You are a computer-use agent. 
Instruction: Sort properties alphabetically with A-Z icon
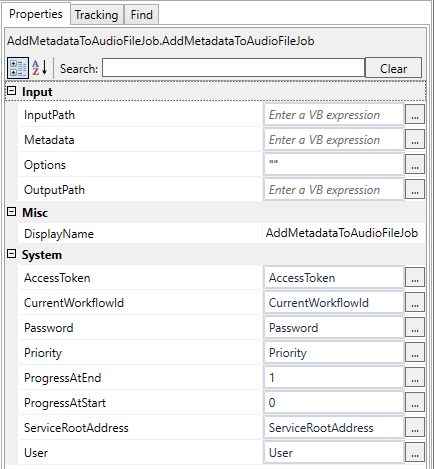click(40, 68)
